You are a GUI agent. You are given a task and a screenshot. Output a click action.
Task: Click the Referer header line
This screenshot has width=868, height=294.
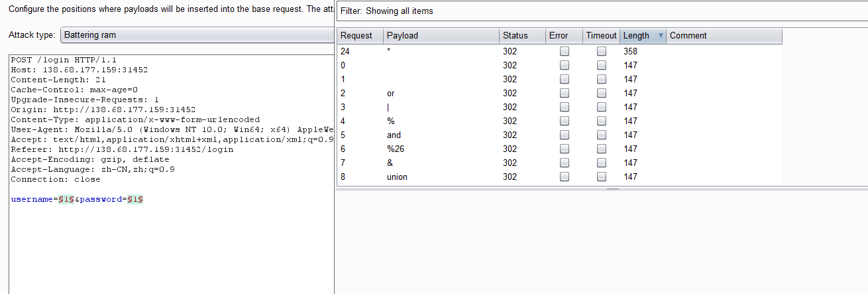(x=122, y=149)
